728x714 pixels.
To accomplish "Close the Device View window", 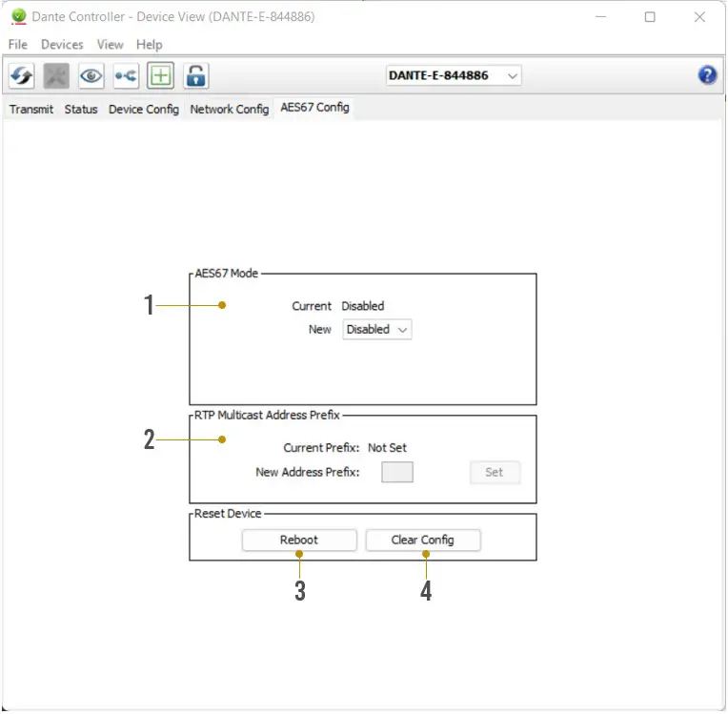I will [699, 17].
